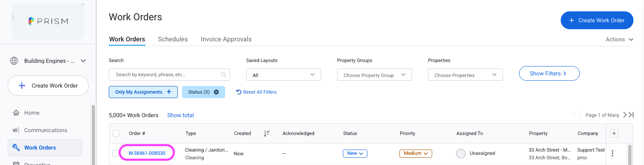Change status via the New dropdown

coord(355,153)
